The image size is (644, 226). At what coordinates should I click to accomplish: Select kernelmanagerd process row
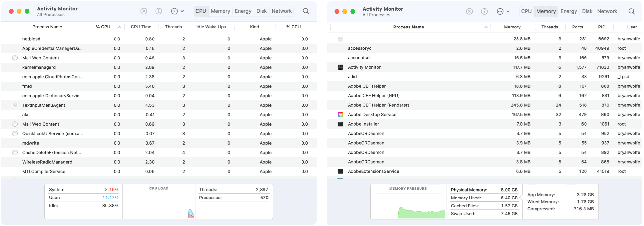point(159,67)
